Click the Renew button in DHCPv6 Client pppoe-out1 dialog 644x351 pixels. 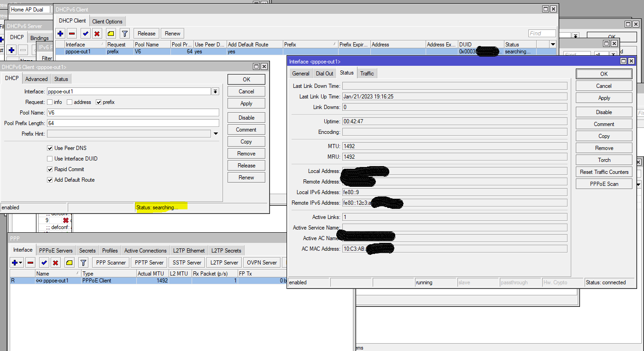point(246,178)
